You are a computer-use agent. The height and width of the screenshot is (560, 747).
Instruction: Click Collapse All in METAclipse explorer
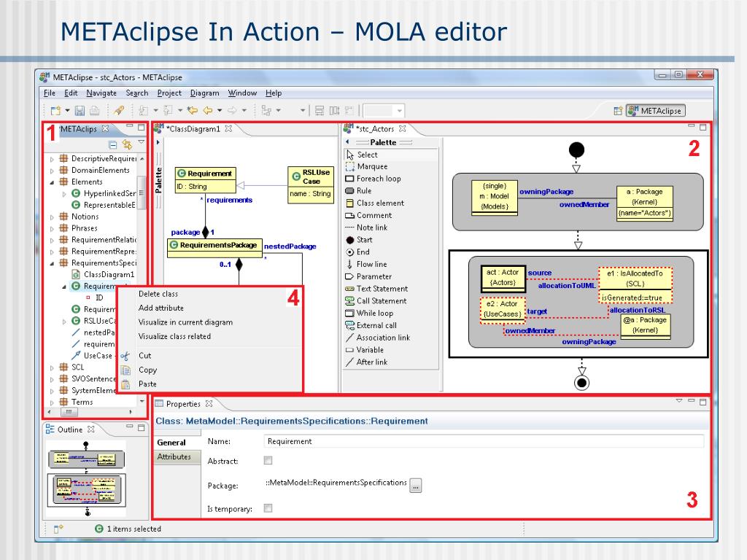[x=113, y=145]
